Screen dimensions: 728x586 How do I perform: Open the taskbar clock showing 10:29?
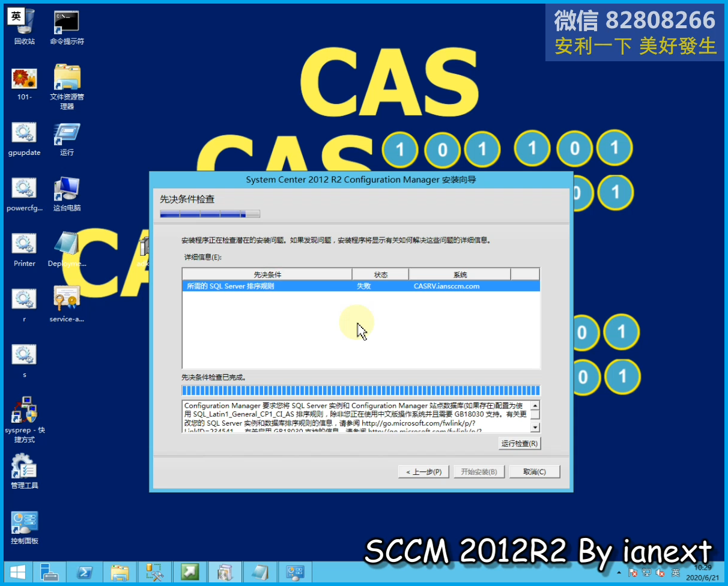(x=702, y=572)
